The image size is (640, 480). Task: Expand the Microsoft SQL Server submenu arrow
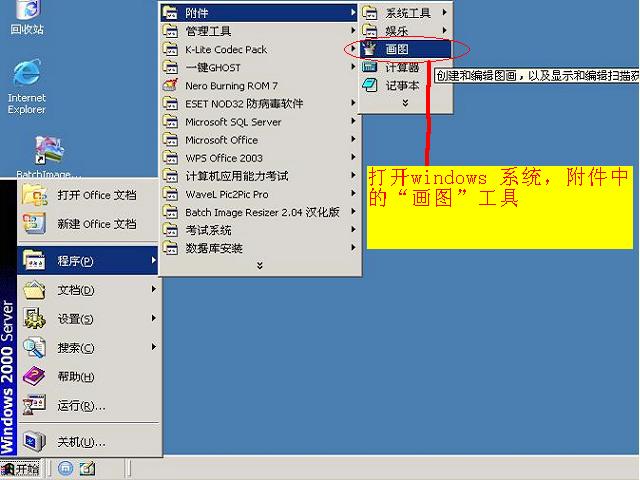353,121
